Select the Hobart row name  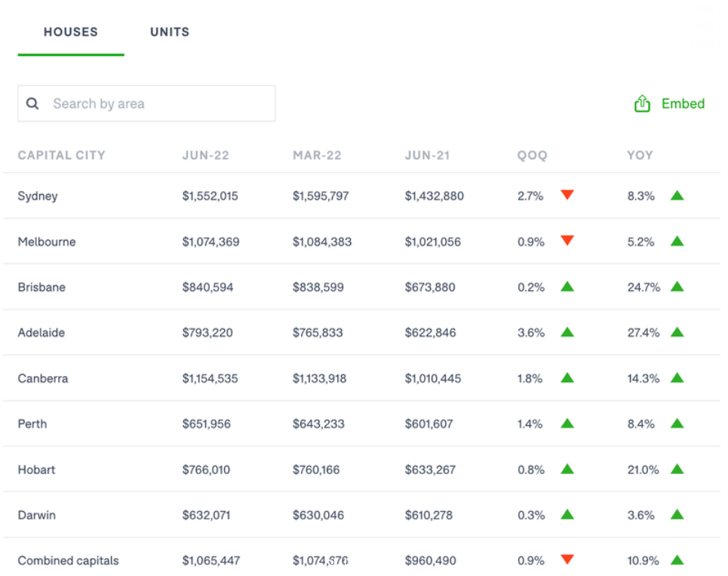point(36,470)
